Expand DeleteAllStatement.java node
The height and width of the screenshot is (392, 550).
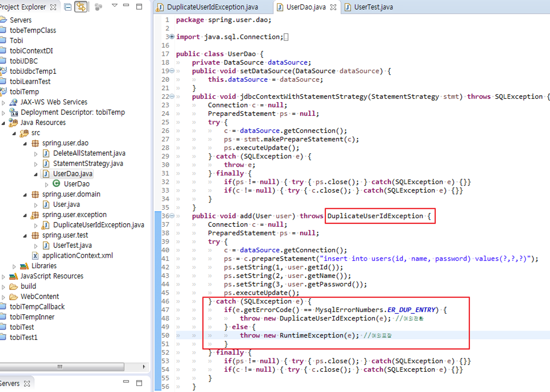coord(36,153)
